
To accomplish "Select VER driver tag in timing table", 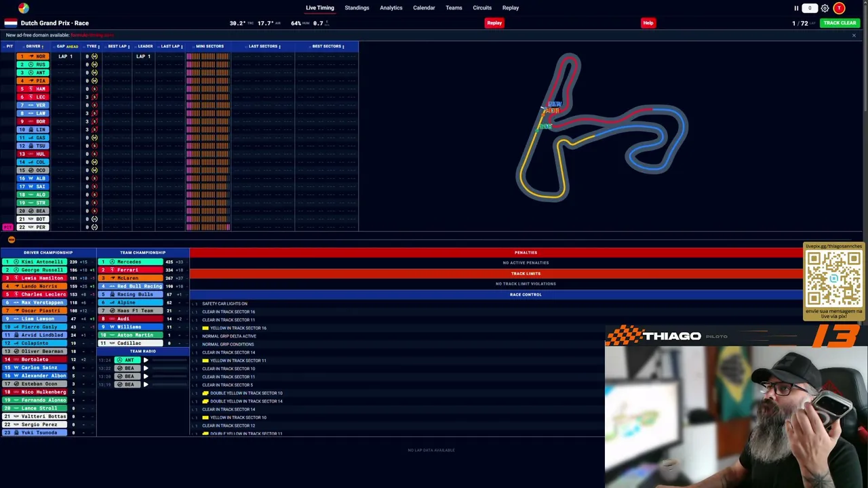I will pyautogui.click(x=32, y=105).
